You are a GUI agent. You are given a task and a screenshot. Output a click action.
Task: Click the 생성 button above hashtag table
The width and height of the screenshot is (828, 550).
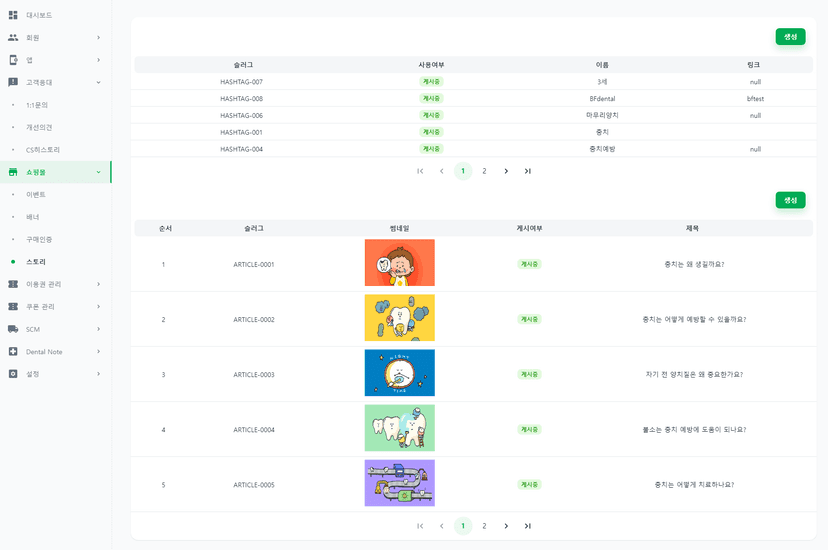pyautogui.click(x=790, y=37)
